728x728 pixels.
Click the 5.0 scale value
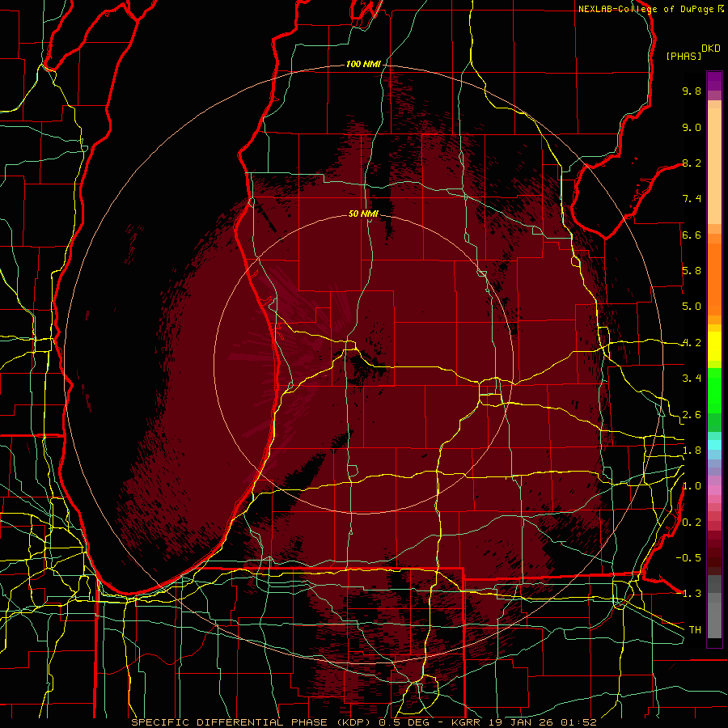click(692, 307)
